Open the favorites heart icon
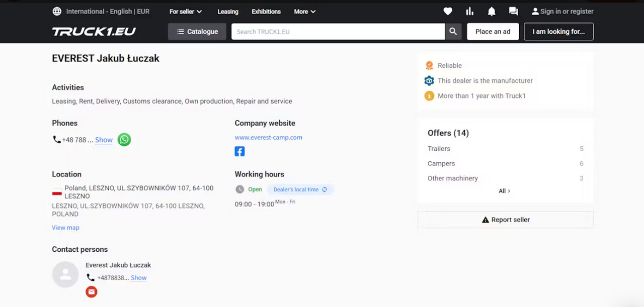This screenshot has height=307, width=644. (448, 11)
